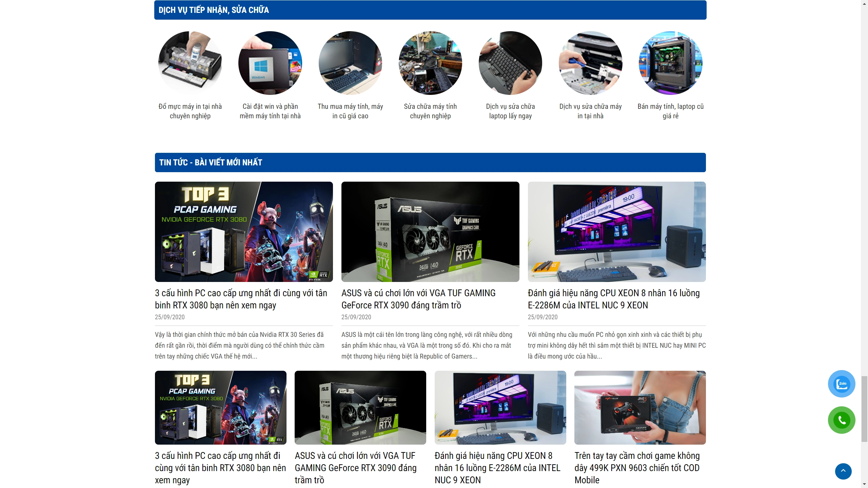Image resolution: width=868 pixels, height=488 pixels.
Task: Click 'Dịch vụ sửa chữa laptop lấy ngay' link
Action: tap(510, 111)
